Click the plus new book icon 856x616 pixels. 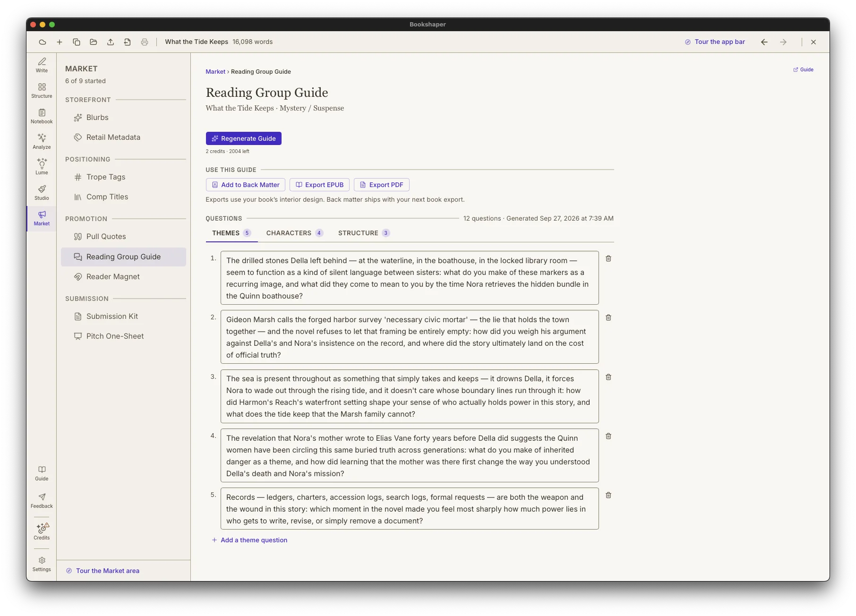click(x=60, y=42)
